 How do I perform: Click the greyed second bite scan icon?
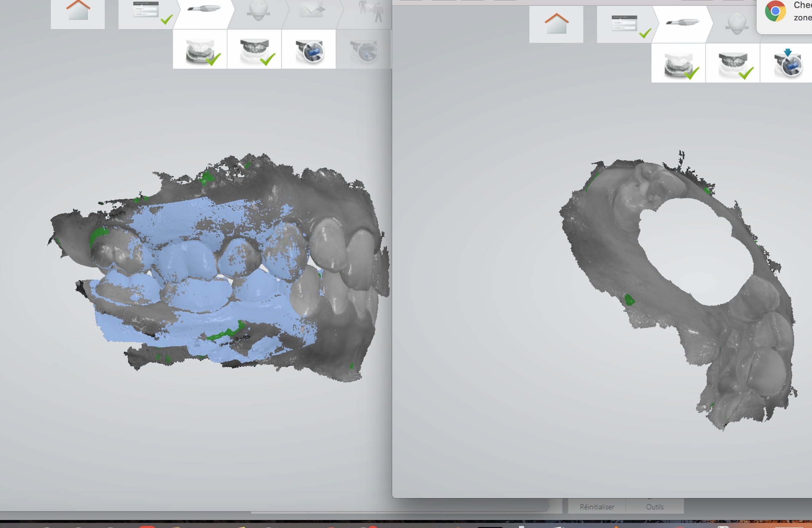click(x=363, y=50)
